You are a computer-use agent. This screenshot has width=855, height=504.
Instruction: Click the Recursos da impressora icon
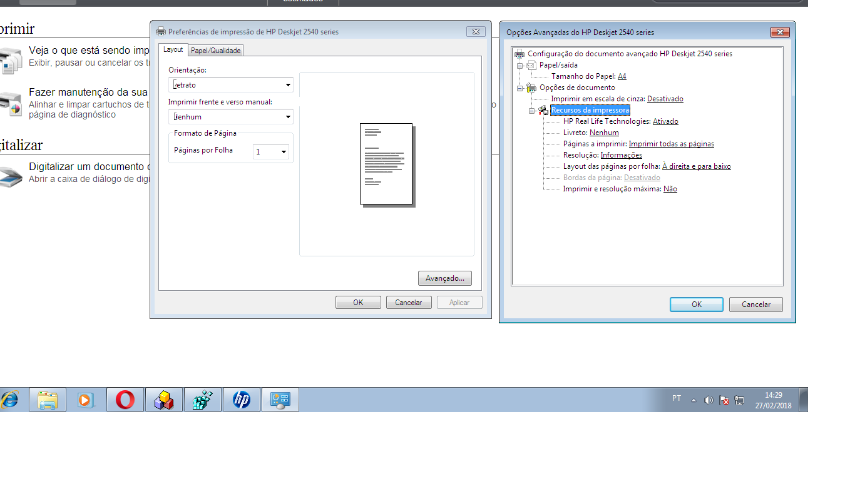coord(543,110)
